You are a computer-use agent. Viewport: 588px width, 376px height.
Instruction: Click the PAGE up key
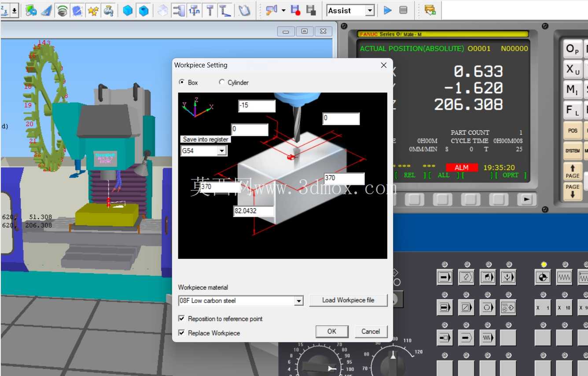click(x=573, y=171)
